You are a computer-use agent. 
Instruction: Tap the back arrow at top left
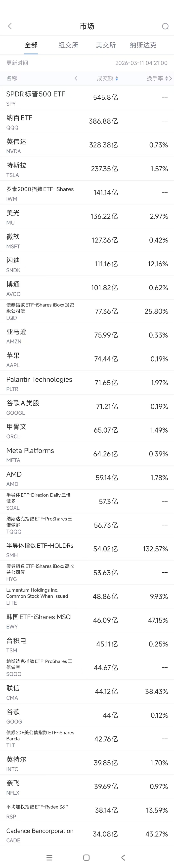coord(10,26)
